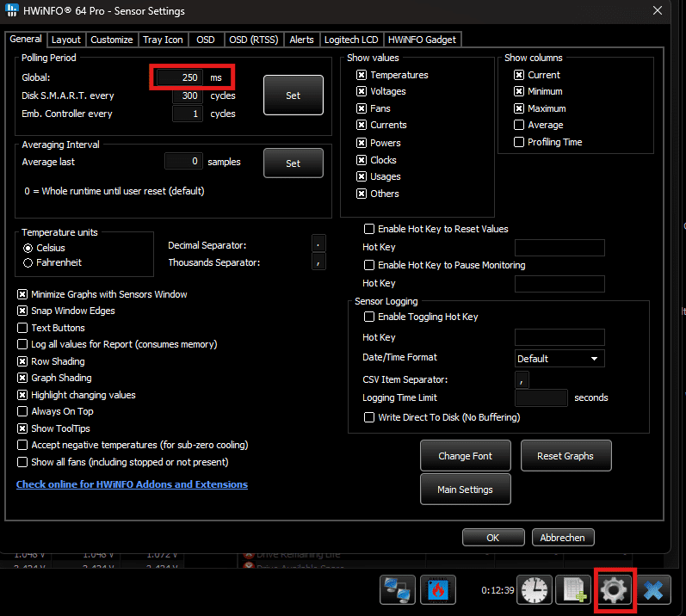Open network remote monitoring icon in sensors toolbar
This screenshot has width=686, height=616.
(398, 590)
